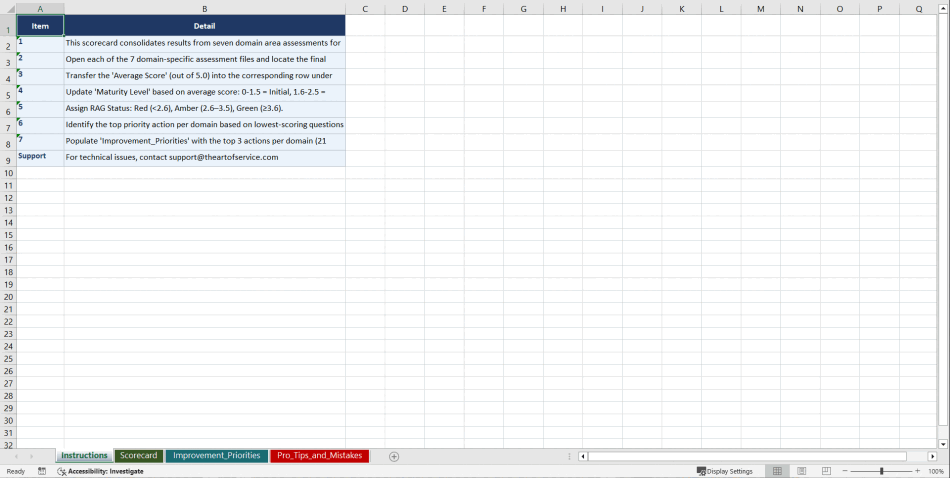Switch to Page Layout view

click(801, 471)
